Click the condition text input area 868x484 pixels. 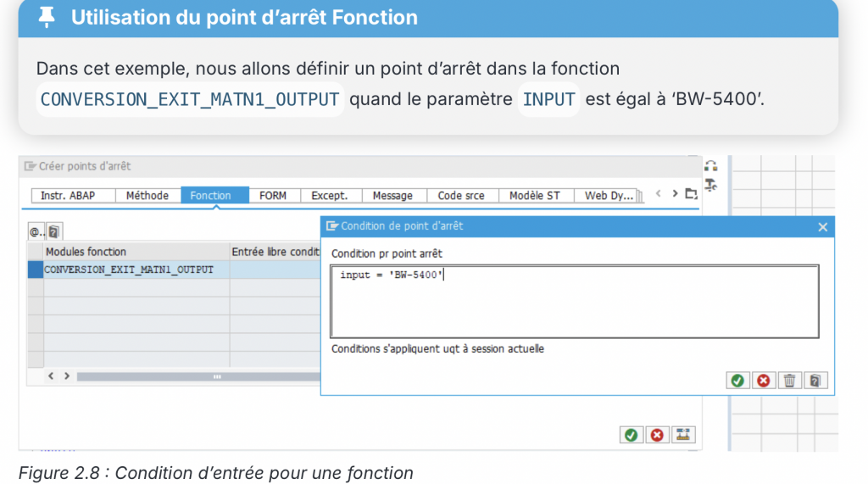click(574, 302)
